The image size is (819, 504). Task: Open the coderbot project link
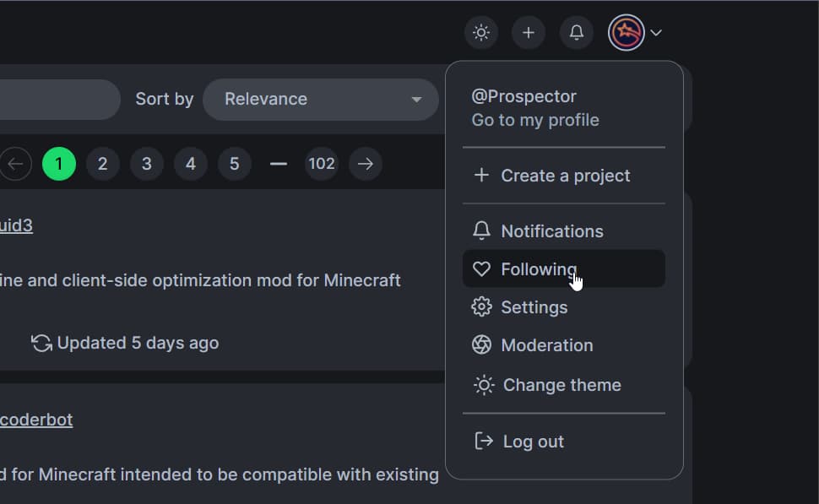click(x=37, y=419)
